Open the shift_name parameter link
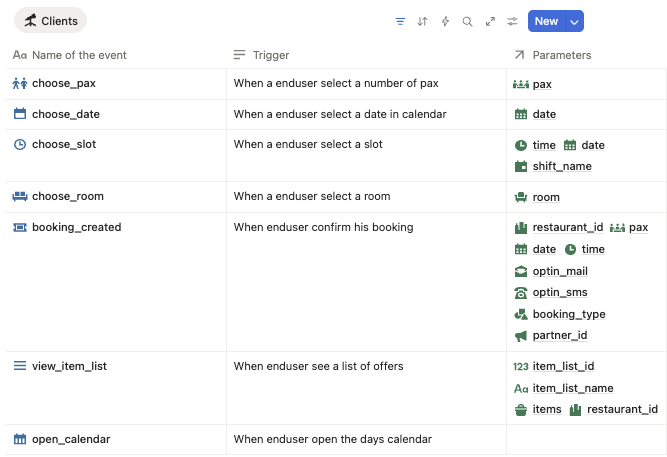This screenshot has height=457, width=667. point(561,166)
